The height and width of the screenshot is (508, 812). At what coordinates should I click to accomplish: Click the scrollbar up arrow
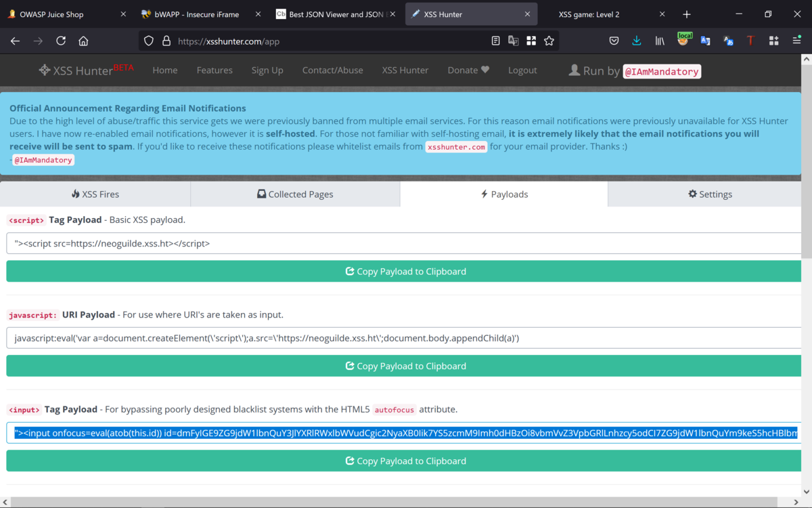click(x=806, y=60)
